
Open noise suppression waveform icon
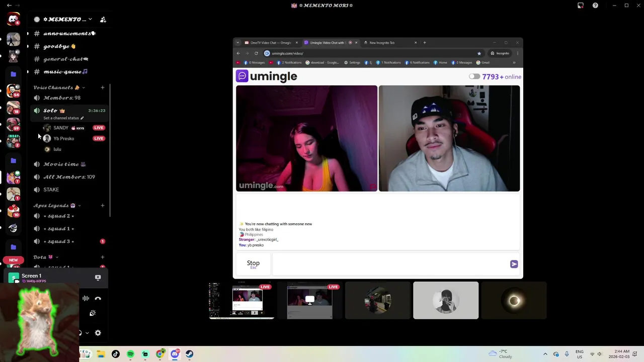tap(86, 299)
